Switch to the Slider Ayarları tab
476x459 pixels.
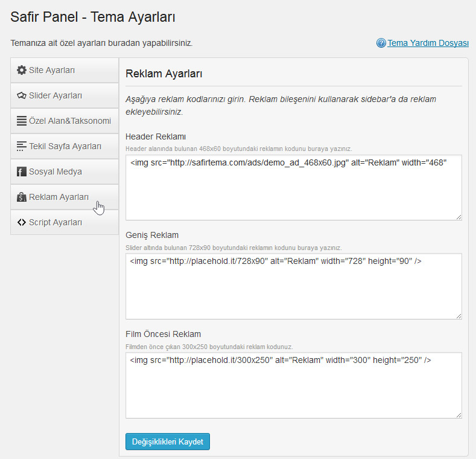[x=65, y=95]
